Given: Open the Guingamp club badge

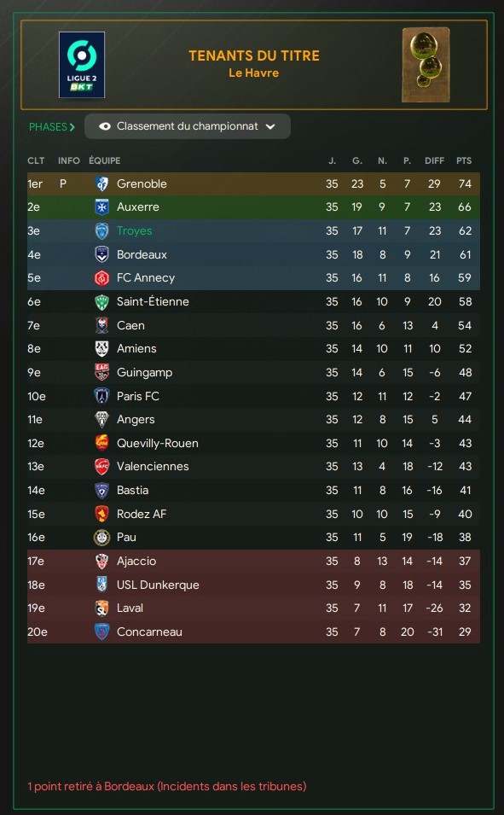Looking at the screenshot, I should pos(101,372).
